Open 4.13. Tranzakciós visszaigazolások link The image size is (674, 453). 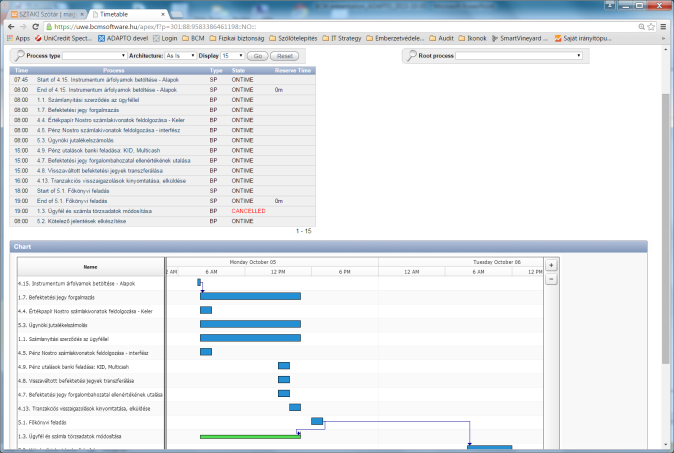coord(111,181)
